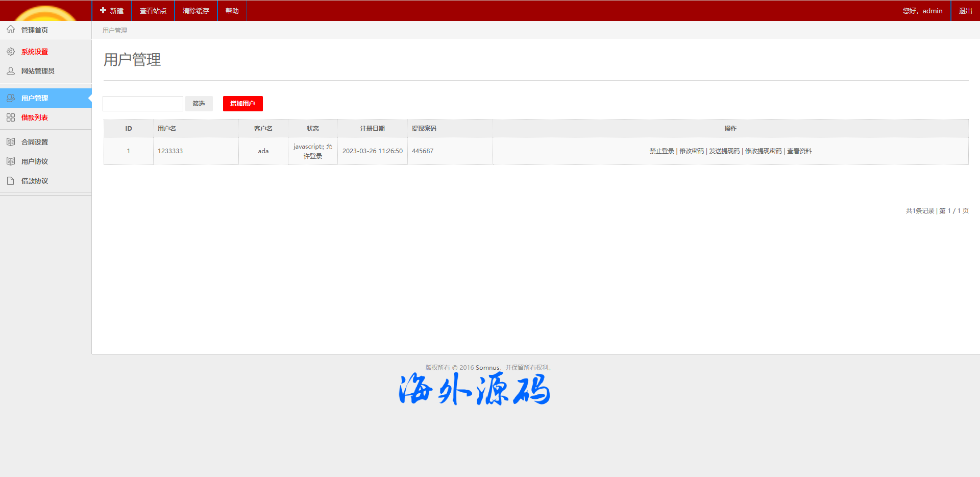Open the 帮助 menu item
Viewport: 980px width, 477px height.
coord(232,11)
